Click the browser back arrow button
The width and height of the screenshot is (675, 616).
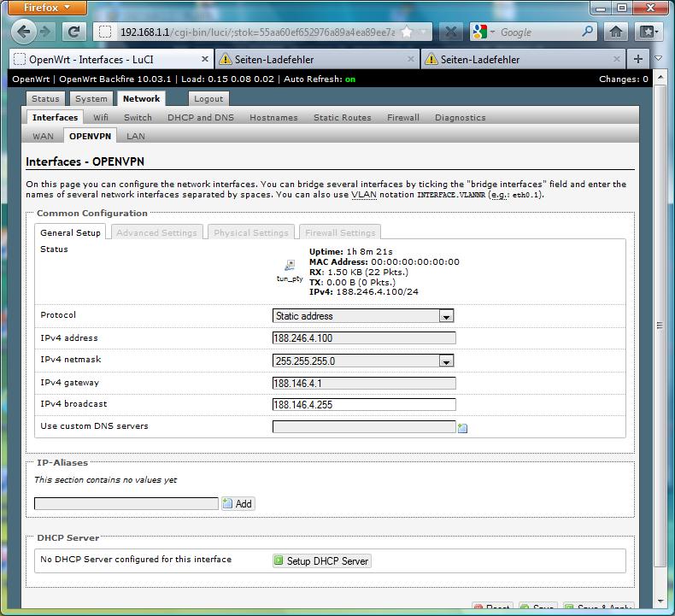(x=24, y=32)
